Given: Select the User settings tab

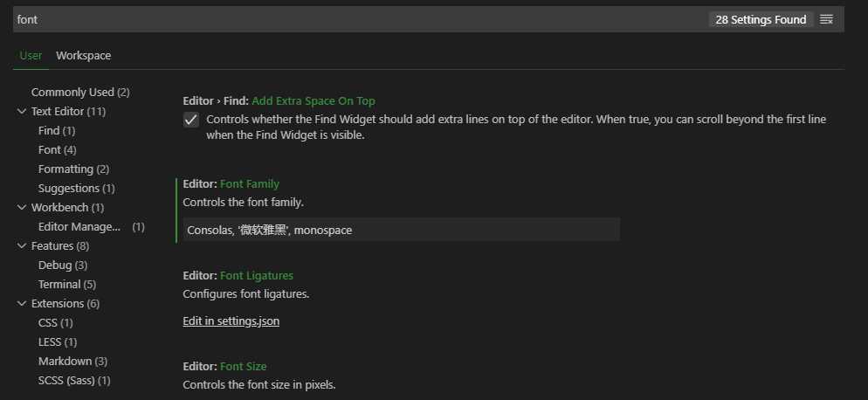Looking at the screenshot, I should click(x=31, y=55).
